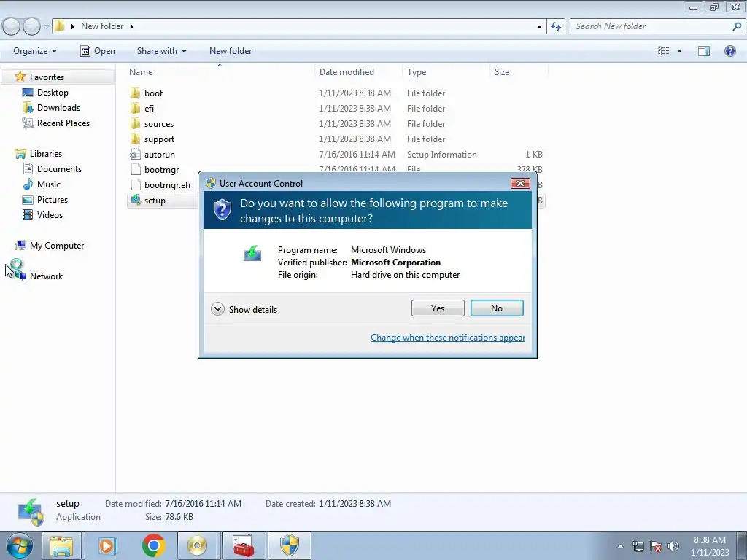Click Setup Information type for autorun
The image size is (747, 560).
tap(441, 155)
